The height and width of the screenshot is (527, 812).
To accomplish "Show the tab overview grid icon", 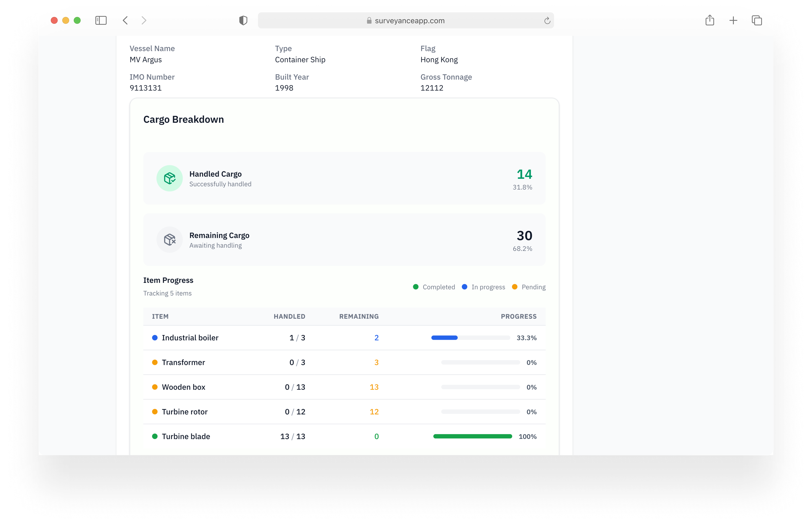I will [757, 21].
